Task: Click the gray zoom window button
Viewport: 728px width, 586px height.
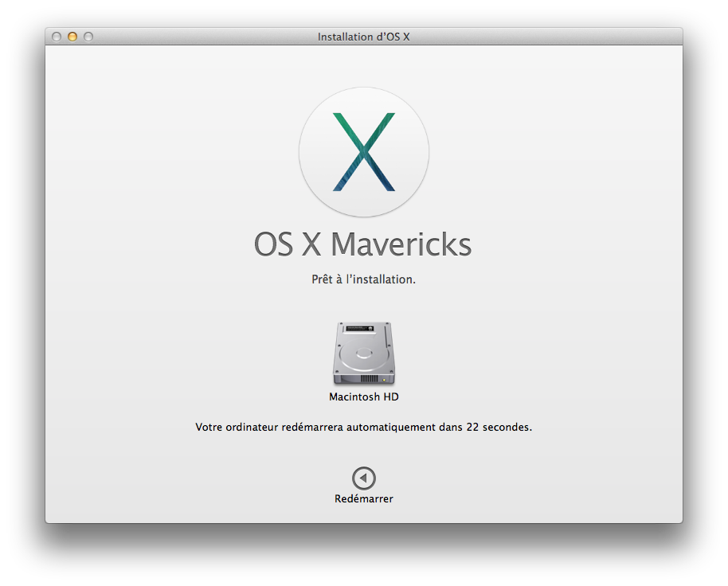Action: click(x=88, y=37)
